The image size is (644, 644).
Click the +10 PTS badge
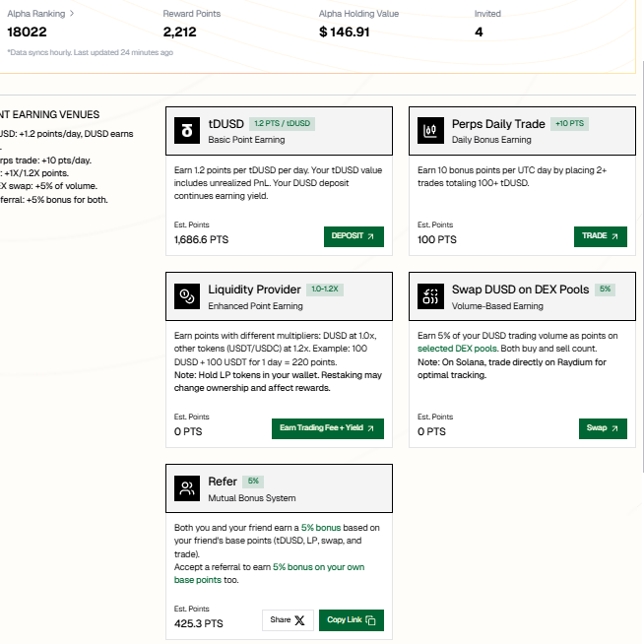pyautogui.click(x=570, y=124)
